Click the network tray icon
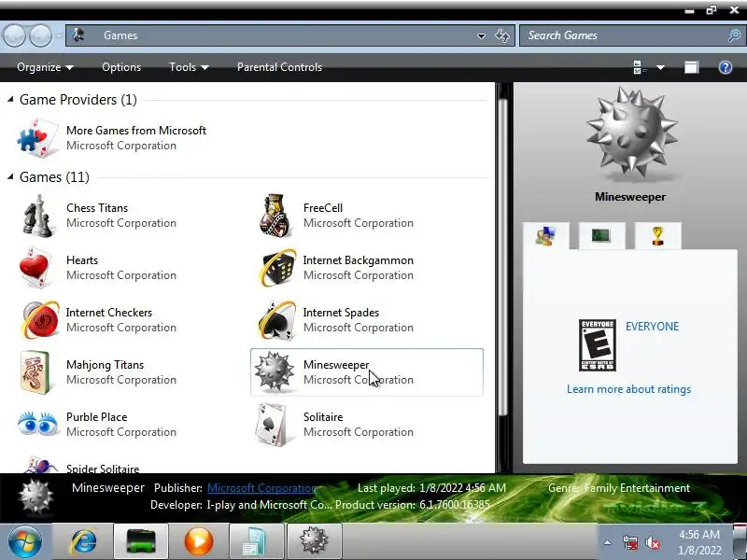The height and width of the screenshot is (560, 747). coord(629,542)
